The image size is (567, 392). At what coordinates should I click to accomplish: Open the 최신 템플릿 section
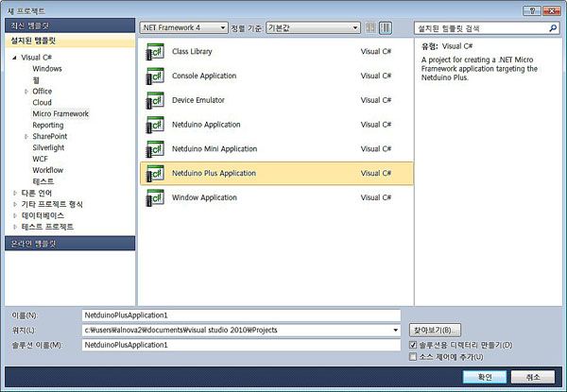click(70, 26)
